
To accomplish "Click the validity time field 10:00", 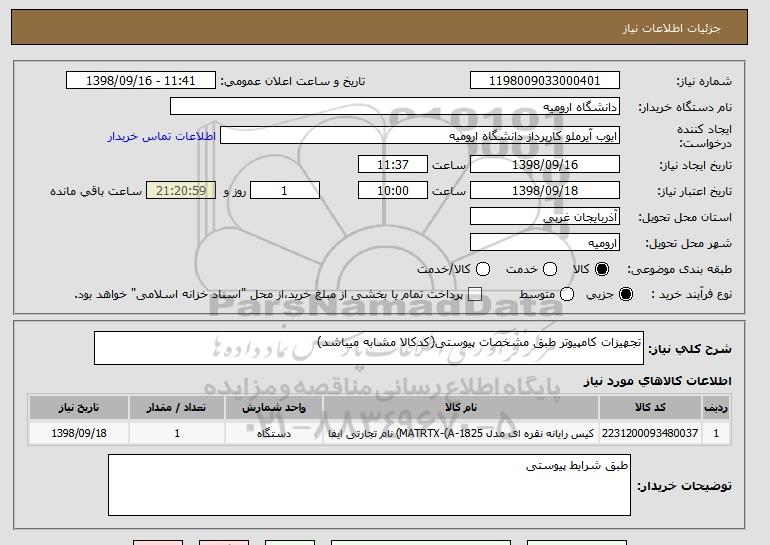I will click(x=393, y=191).
